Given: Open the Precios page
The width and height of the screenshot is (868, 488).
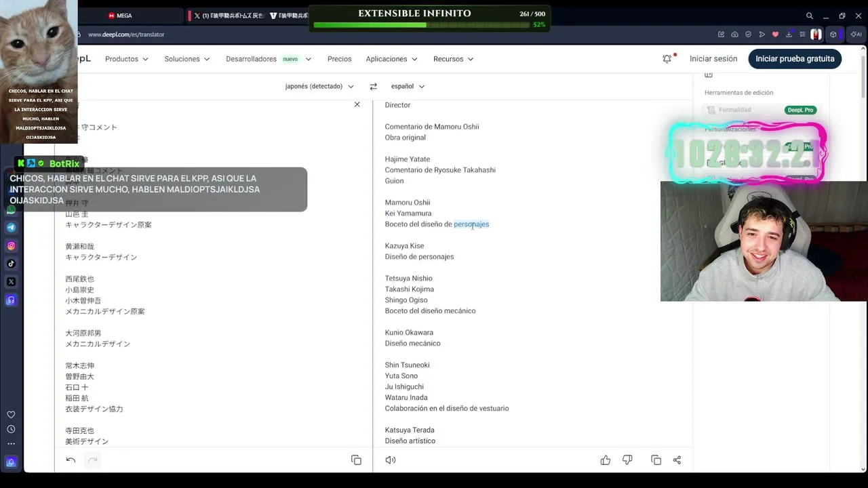Looking at the screenshot, I should [x=339, y=59].
